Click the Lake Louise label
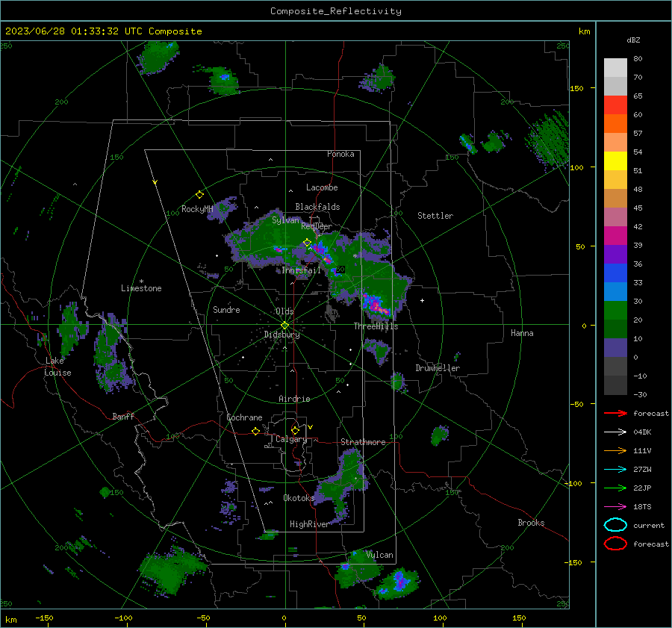 [x=57, y=367]
